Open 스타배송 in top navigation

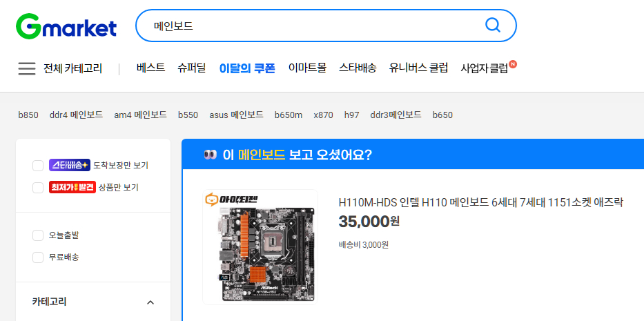click(x=358, y=68)
